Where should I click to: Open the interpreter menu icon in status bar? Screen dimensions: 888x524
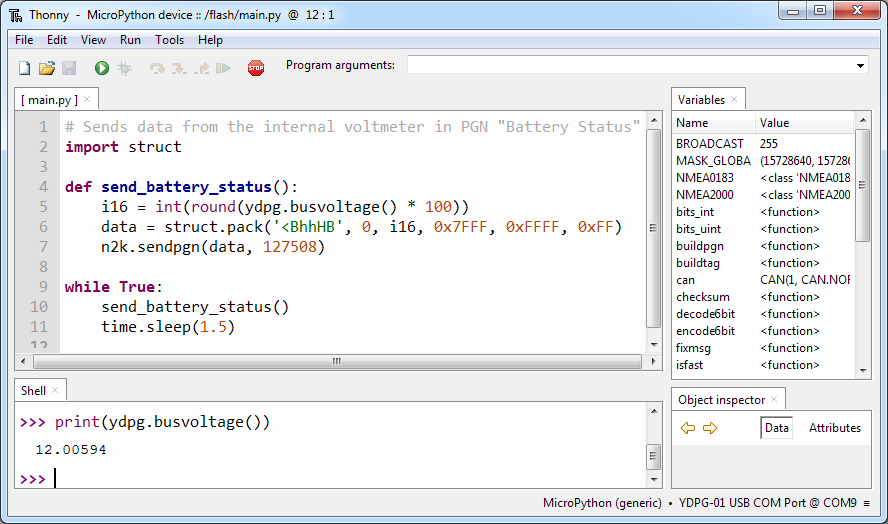[x=866, y=503]
